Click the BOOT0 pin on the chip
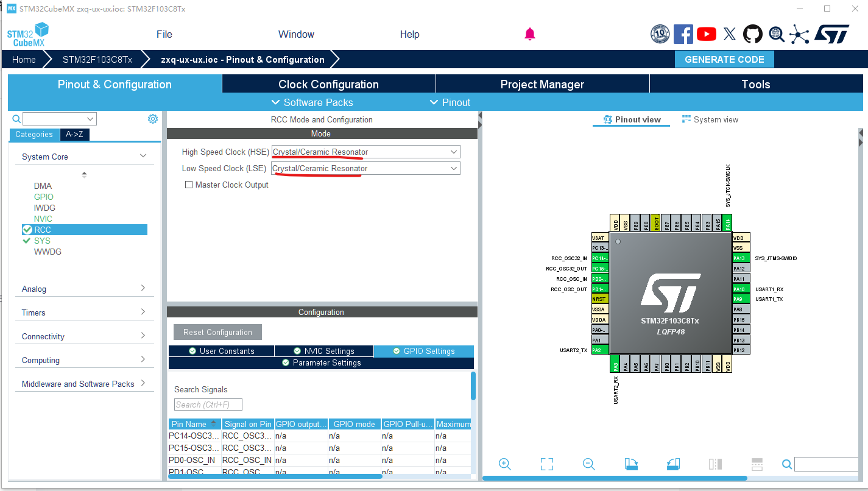The height and width of the screenshot is (491, 868). 655,223
